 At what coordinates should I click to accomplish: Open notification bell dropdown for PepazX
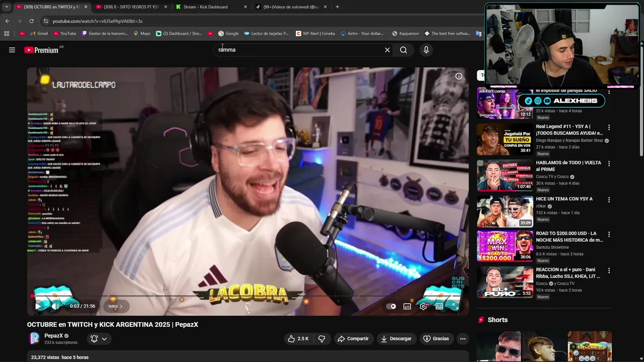pyautogui.click(x=99, y=339)
